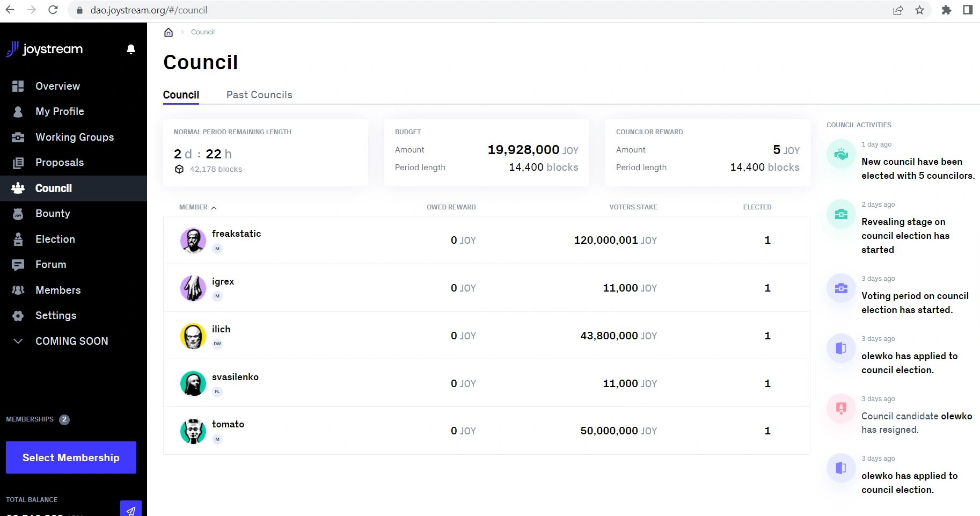Click the Council breadcrumb text
980x516 pixels.
[x=203, y=32]
